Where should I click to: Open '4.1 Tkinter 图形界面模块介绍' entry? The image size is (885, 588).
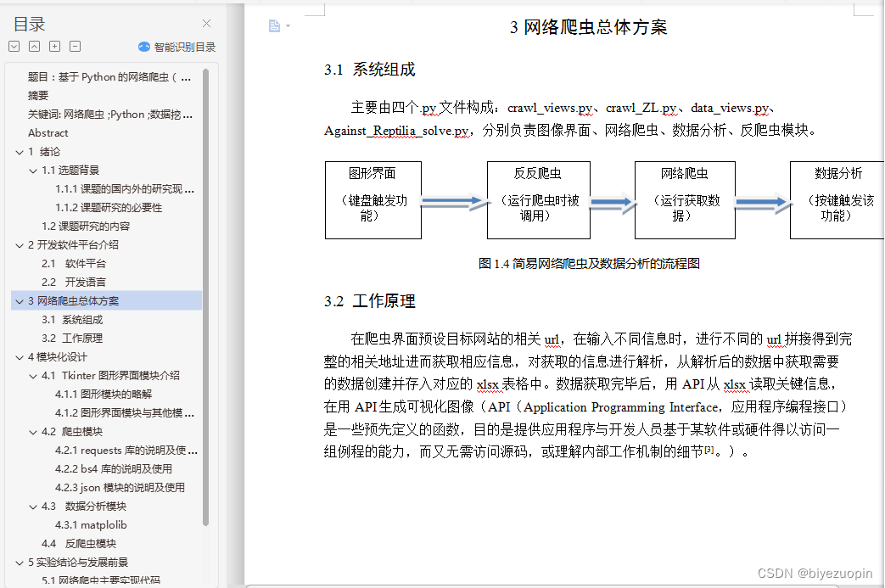coord(110,375)
